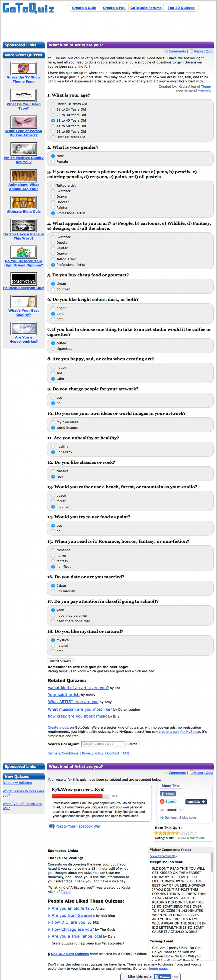Open the Top 40 Quizzes tab

point(181,8)
